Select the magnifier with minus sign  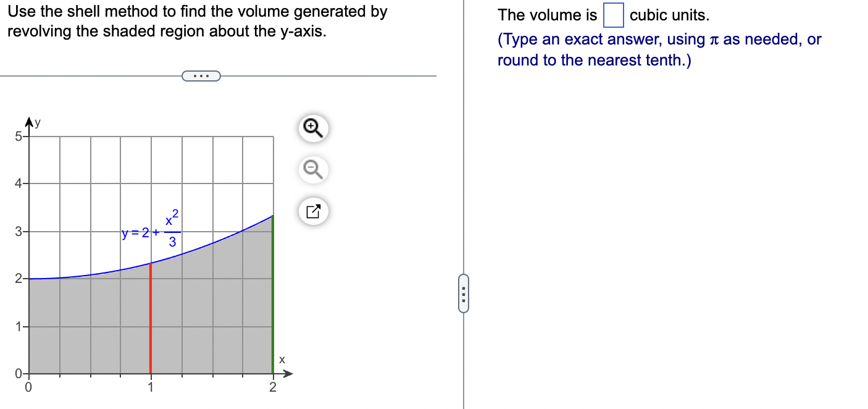(x=312, y=170)
